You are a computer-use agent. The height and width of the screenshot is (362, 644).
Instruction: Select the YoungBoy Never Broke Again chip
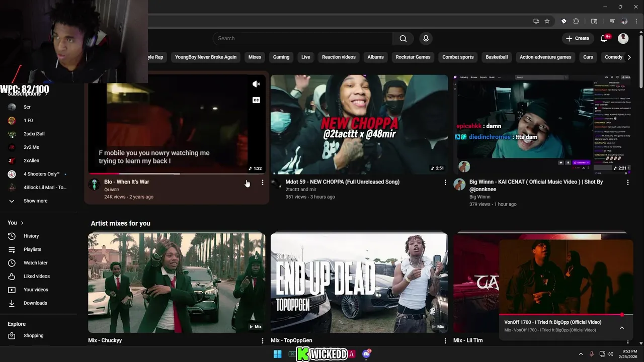(206, 57)
